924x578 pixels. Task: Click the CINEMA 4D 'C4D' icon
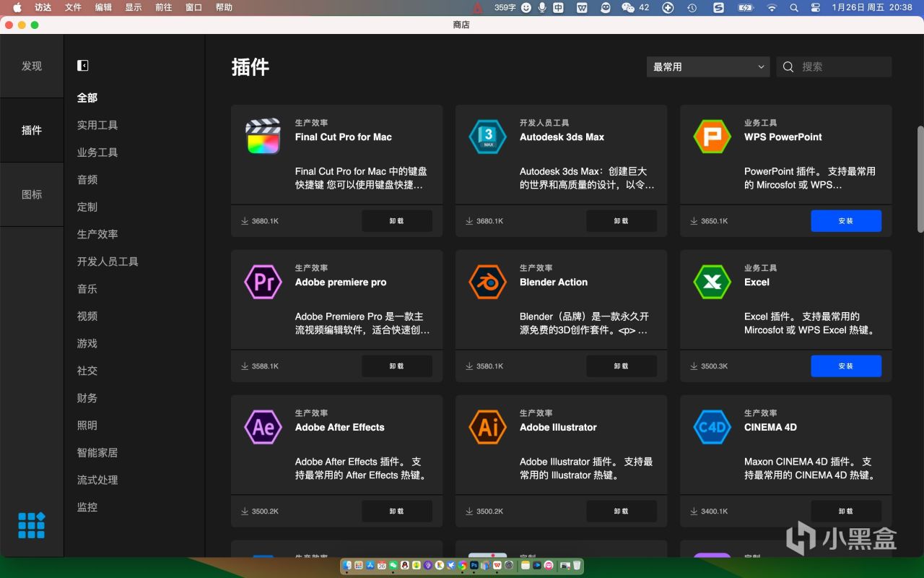point(712,427)
